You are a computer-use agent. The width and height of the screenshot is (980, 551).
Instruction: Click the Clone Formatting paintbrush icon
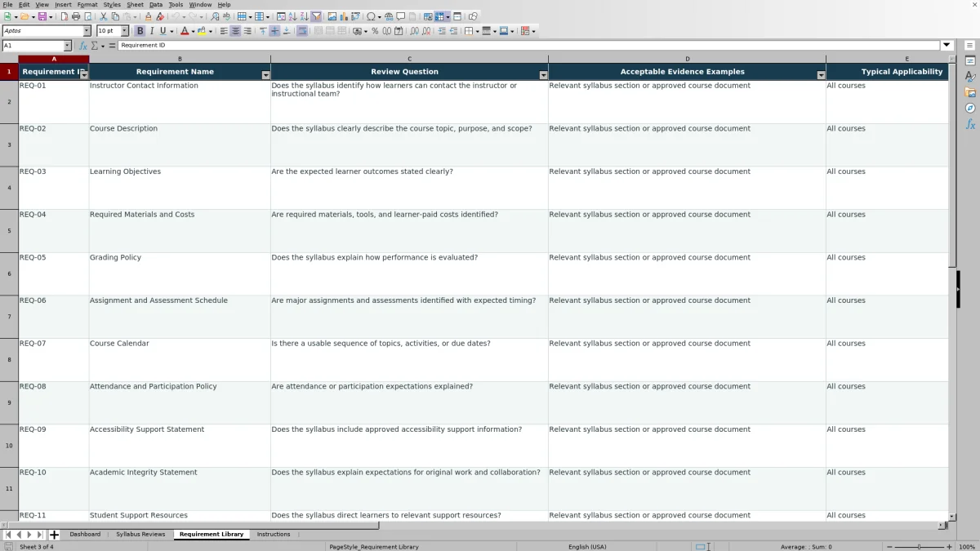pos(148,16)
